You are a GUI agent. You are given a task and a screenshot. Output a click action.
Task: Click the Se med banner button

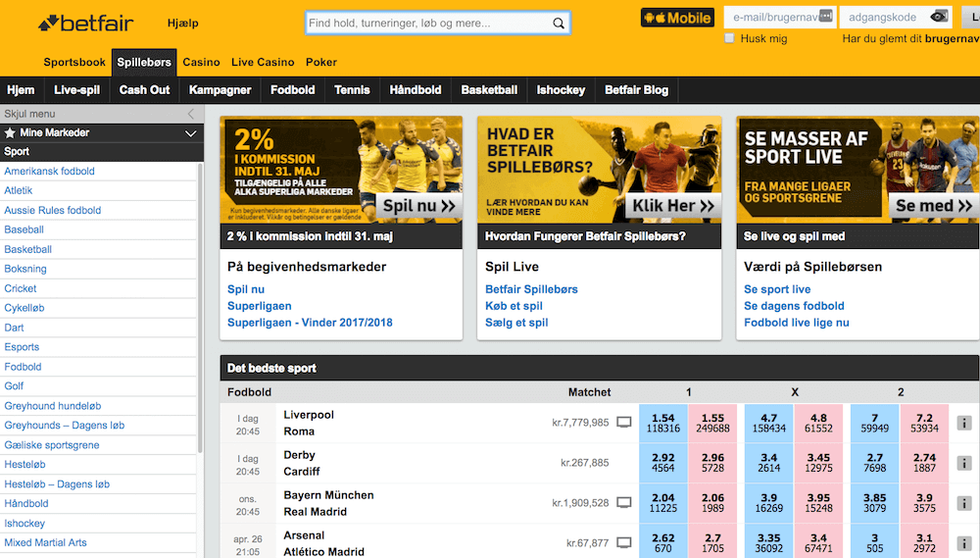(x=934, y=206)
